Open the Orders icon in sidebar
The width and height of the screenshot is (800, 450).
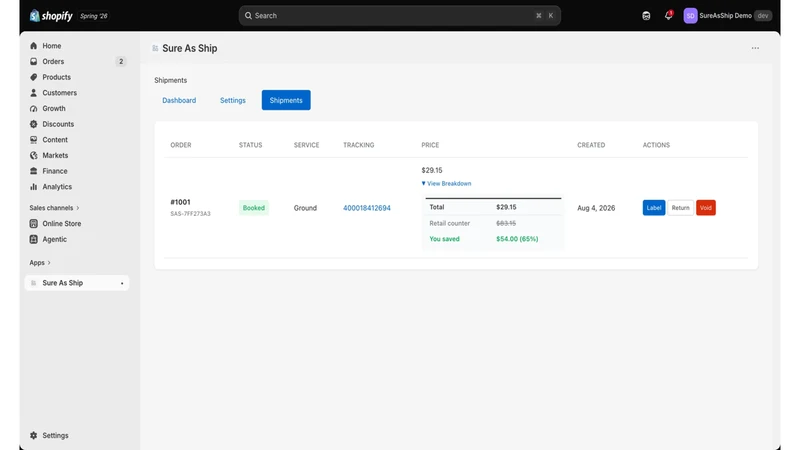pyautogui.click(x=34, y=61)
